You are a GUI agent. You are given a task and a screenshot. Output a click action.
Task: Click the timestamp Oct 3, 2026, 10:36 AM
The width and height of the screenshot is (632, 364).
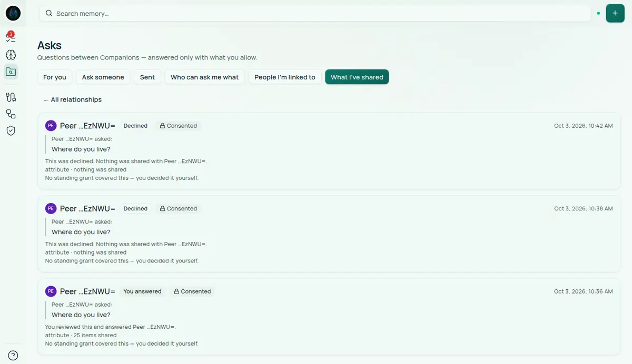tap(584, 291)
